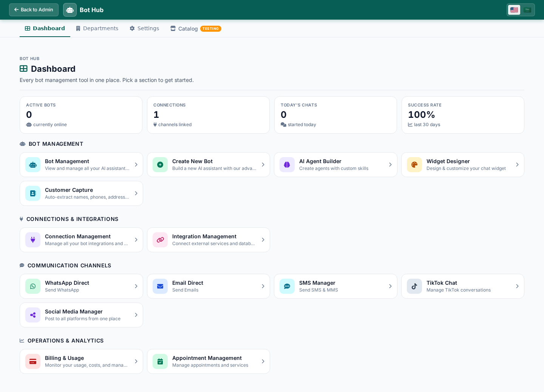The width and height of the screenshot is (544, 392).
Task: Open Bot Management via its chevron
Action: click(136, 165)
